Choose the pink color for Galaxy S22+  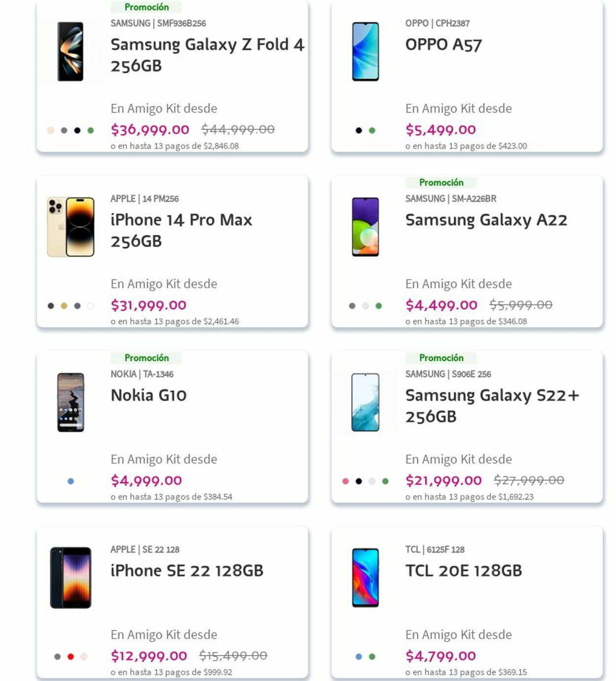click(x=345, y=481)
